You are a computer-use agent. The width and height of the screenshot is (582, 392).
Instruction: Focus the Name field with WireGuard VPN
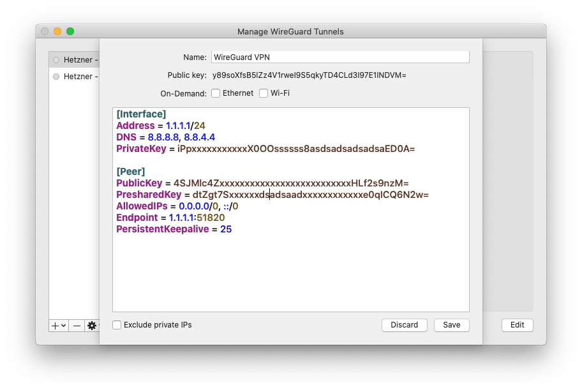340,57
